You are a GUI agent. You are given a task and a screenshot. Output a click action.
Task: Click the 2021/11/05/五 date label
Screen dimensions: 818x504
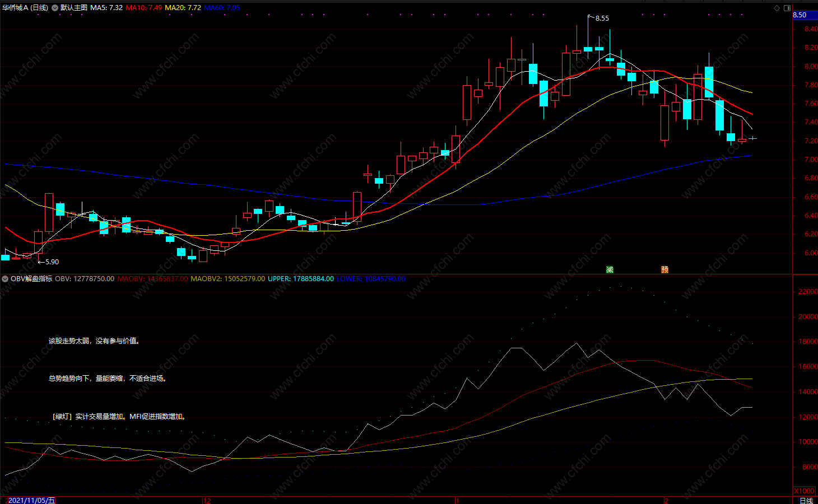click(x=31, y=500)
